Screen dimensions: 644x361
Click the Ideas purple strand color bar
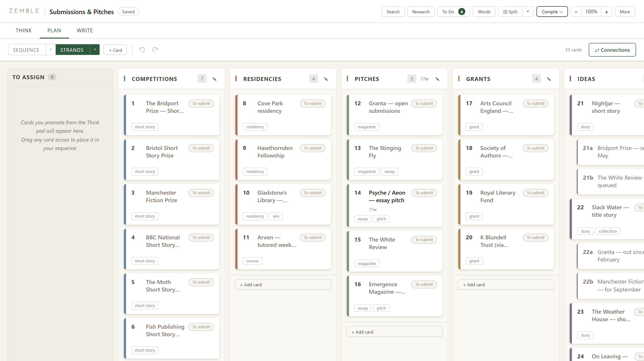pos(570,79)
